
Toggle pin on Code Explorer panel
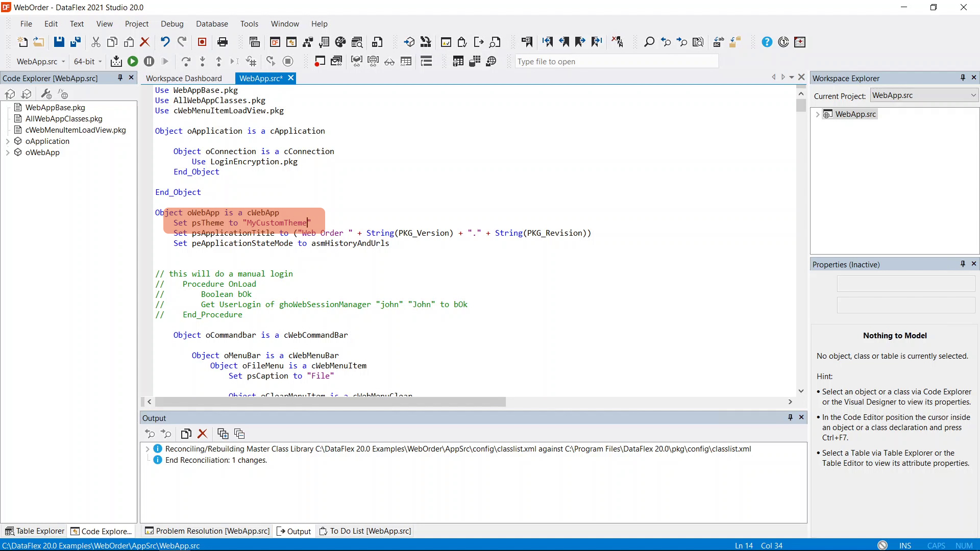tap(120, 78)
